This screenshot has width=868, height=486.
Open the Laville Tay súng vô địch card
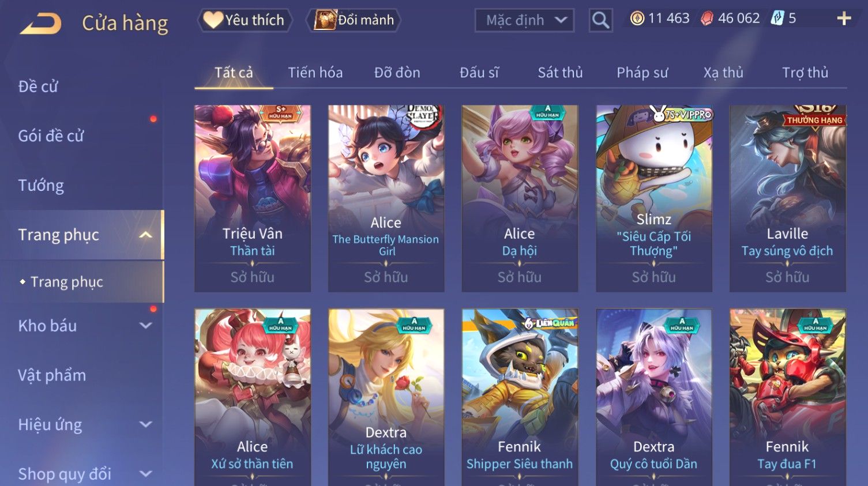787,198
